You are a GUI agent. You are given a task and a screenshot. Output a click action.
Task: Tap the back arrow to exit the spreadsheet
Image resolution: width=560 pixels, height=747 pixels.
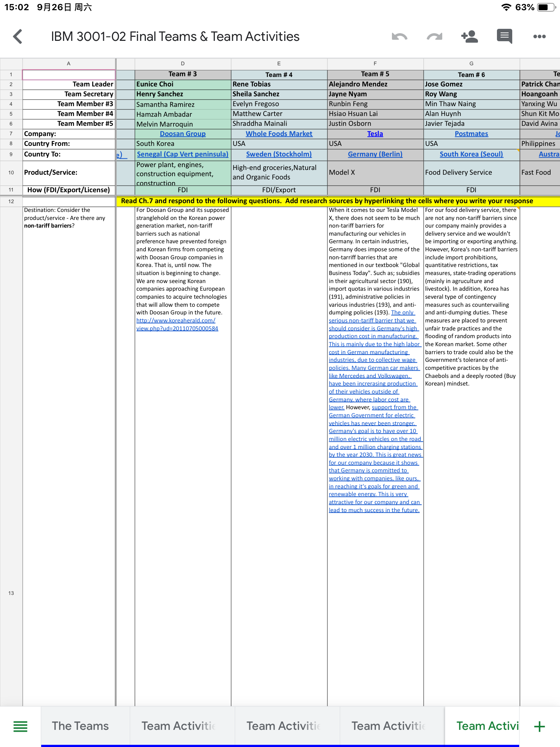tap(17, 36)
